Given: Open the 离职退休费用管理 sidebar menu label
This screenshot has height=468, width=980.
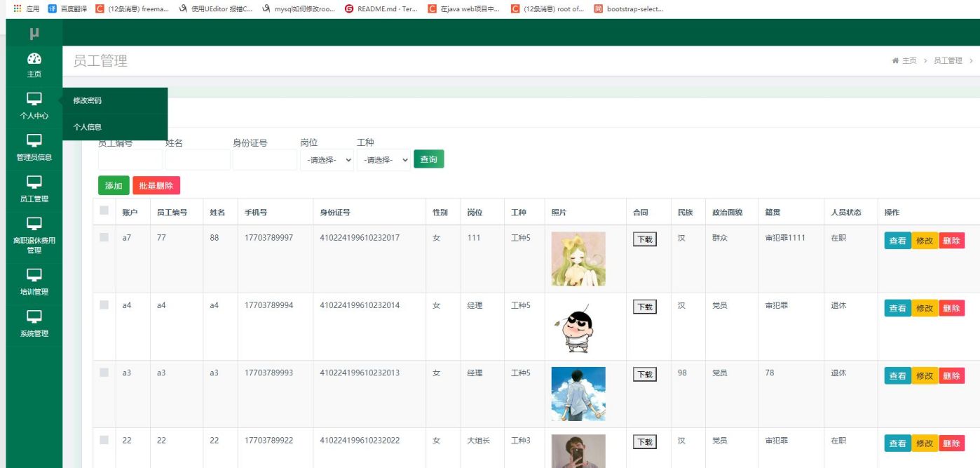Looking at the screenshot, I should coord(34,245).
